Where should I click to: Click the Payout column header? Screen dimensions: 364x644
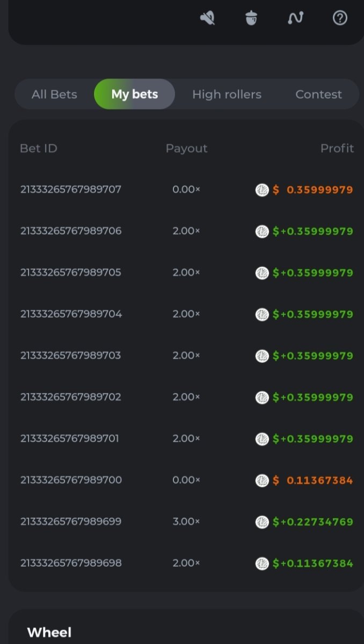186,149
